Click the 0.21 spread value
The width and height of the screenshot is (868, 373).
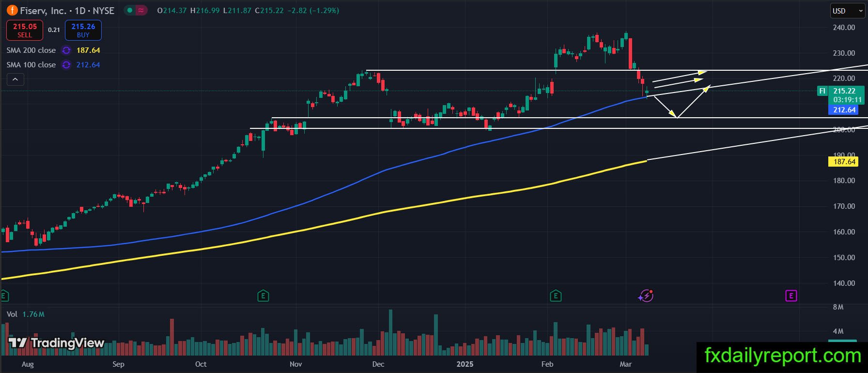click(54, 30)
